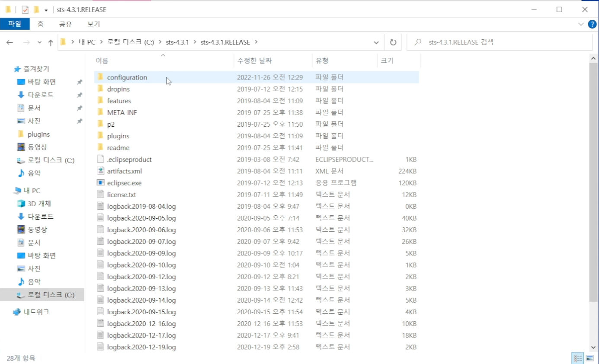The image size is (599, 364).
Task: Open the 파일 menu tab
Action: 15,24
